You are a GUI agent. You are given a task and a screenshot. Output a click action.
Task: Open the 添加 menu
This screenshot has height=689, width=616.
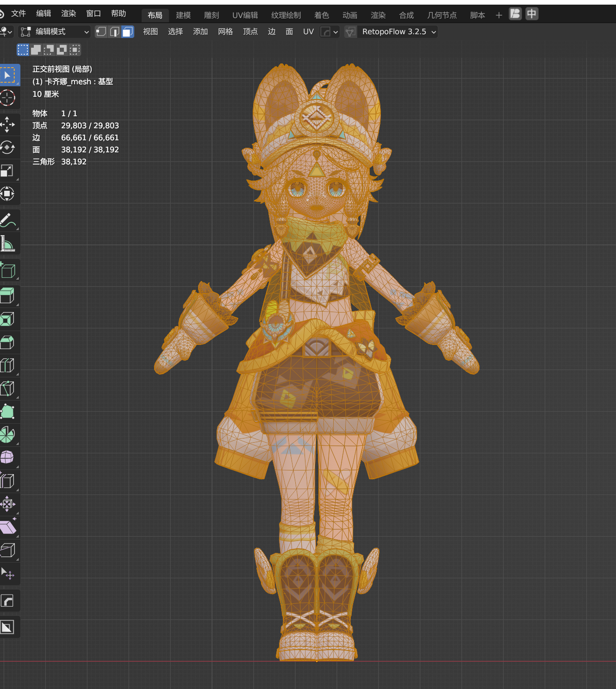(200, 31)
